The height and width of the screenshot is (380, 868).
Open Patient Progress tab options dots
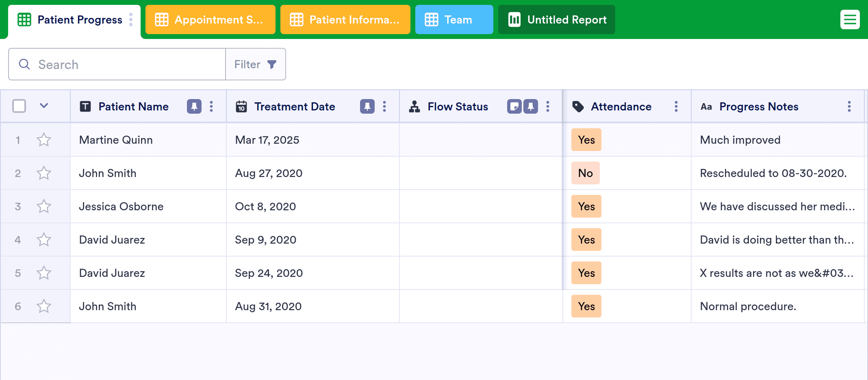(x=131, y=19)
